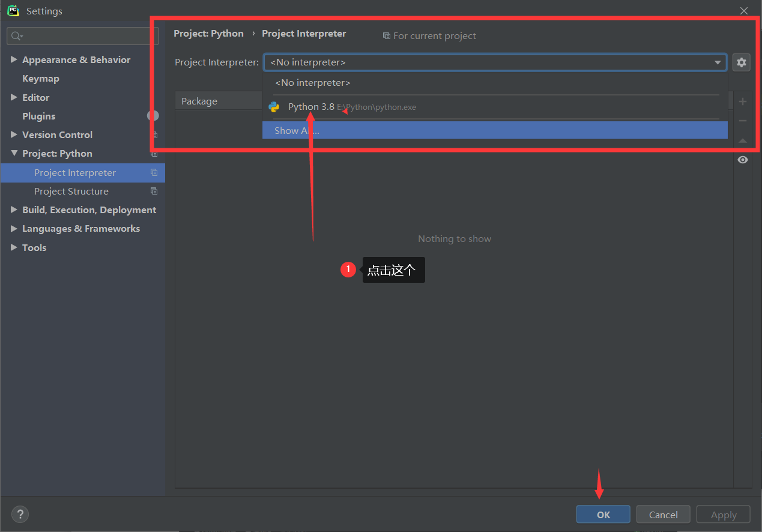Click the copy icon beside Project Interpreter item

pyautogui.click(x=154, y=173)
